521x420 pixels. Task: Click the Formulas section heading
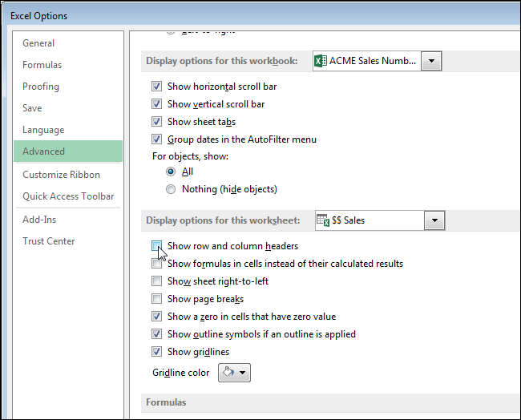[x=166, y=402]
